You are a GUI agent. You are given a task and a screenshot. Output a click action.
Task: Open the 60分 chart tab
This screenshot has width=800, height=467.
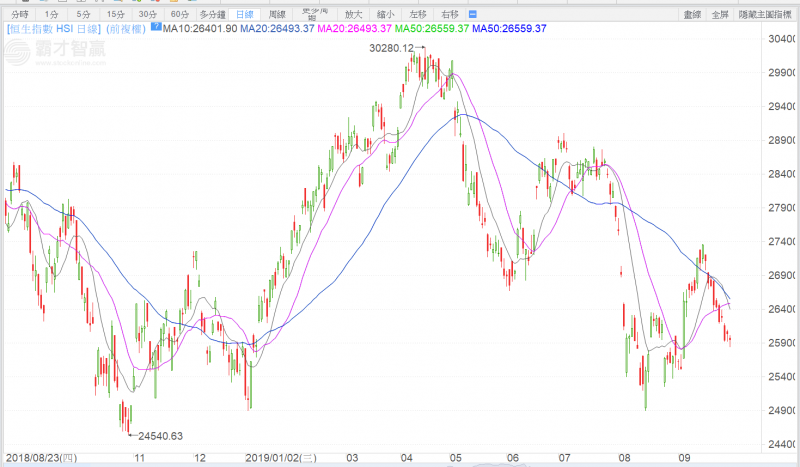click(180, 15)
